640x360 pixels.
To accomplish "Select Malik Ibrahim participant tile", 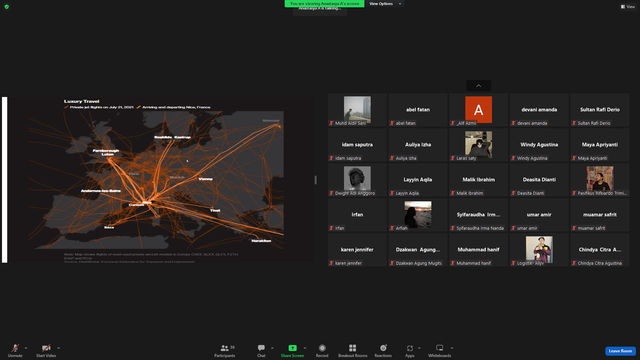I will pos(478,180).
